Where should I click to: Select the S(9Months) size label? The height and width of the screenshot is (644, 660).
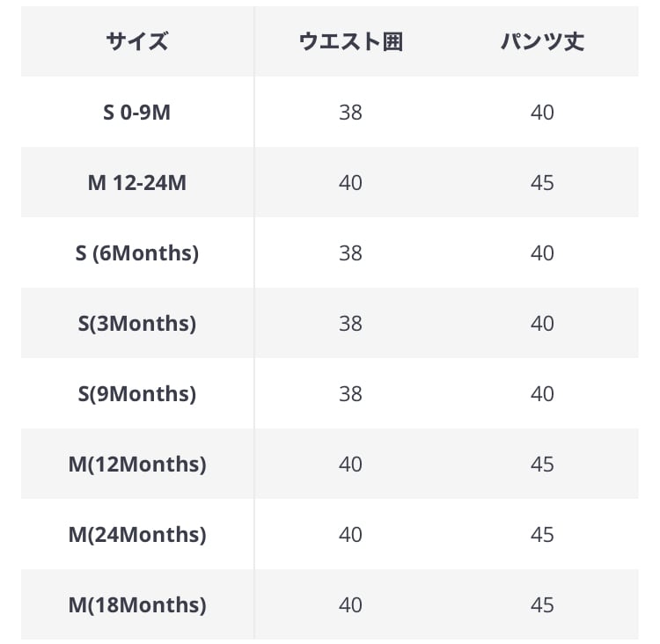pos(136,394)
